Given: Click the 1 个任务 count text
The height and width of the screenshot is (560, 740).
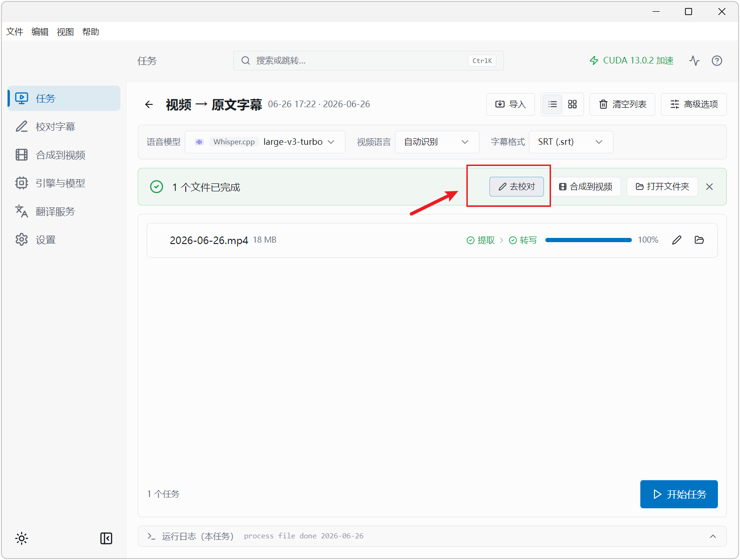Looking at the screenshot, I should point(163,494).
